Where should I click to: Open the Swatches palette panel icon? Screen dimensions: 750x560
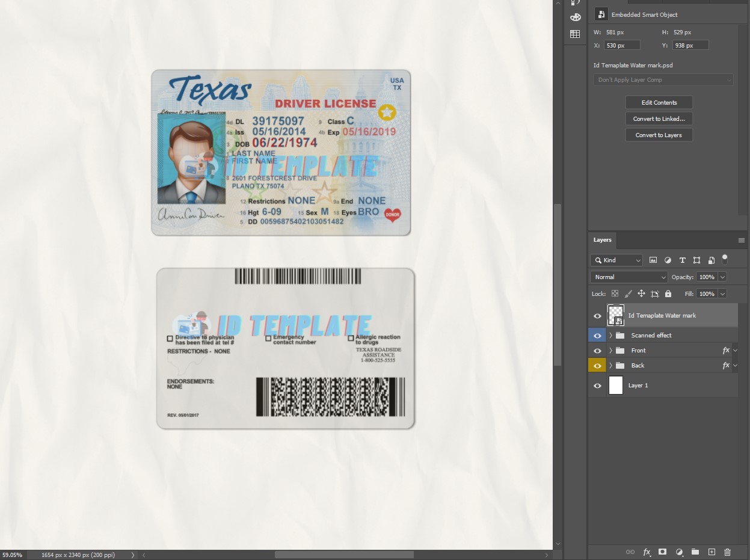[575, 17]
